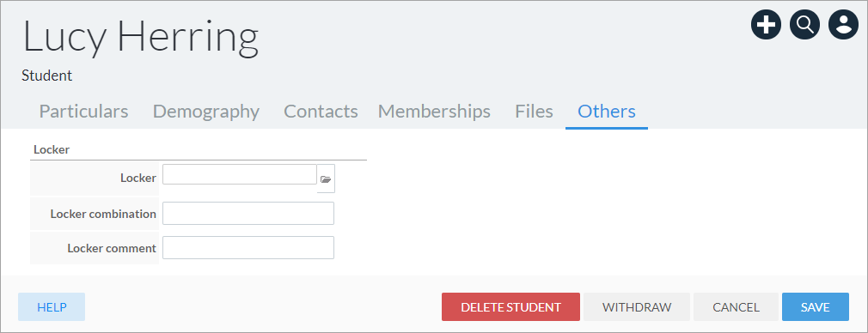The height and width of the screenshot is (333, 868).
Task: Switch to the Particulars tab
Action: [x=83, y=112]
